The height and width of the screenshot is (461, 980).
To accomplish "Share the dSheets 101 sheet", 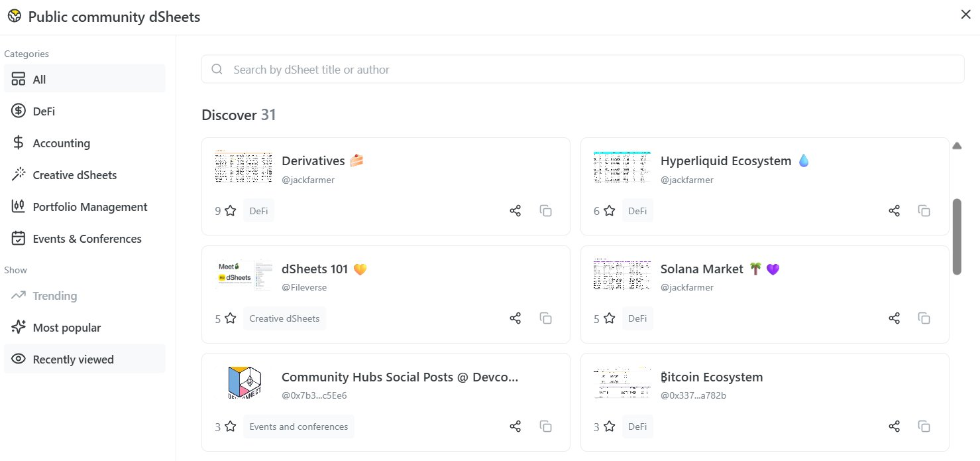I will tap(515, 318).
